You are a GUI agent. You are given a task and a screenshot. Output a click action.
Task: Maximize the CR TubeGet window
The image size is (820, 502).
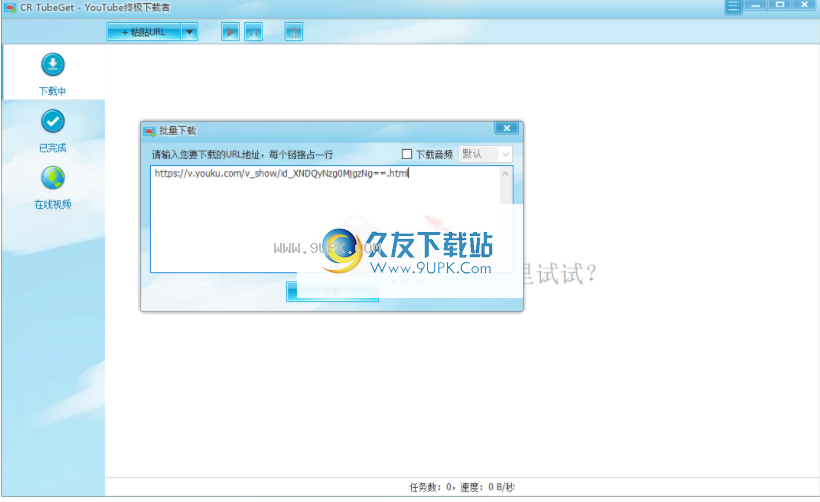pos(780,5)
